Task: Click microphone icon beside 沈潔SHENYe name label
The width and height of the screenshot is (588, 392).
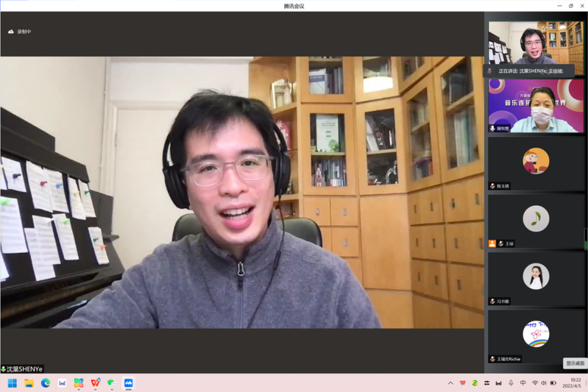Action: click(x=4, y=369)
